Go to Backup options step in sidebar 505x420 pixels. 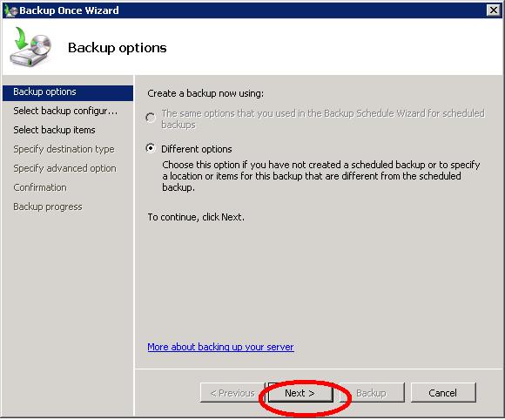point(68,92)
